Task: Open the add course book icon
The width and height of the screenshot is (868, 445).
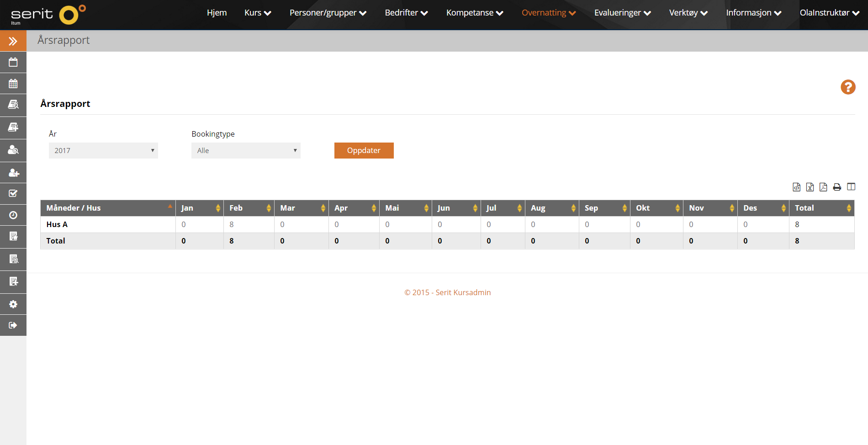Action: [x=13, y=127]
